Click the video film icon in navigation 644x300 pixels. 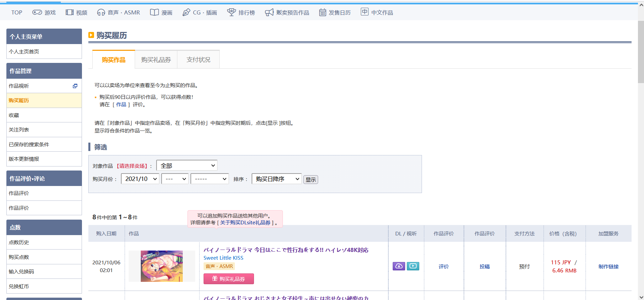click(x=70, y=12)
